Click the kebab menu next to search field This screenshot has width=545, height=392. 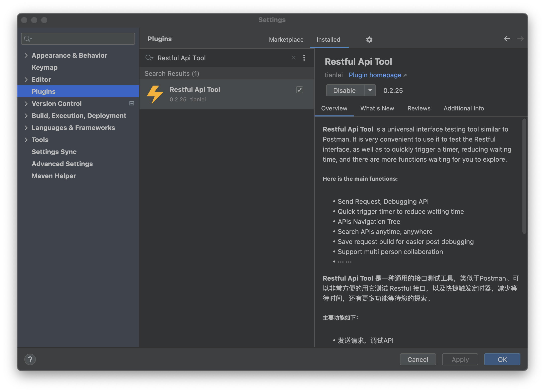[304, 58]
